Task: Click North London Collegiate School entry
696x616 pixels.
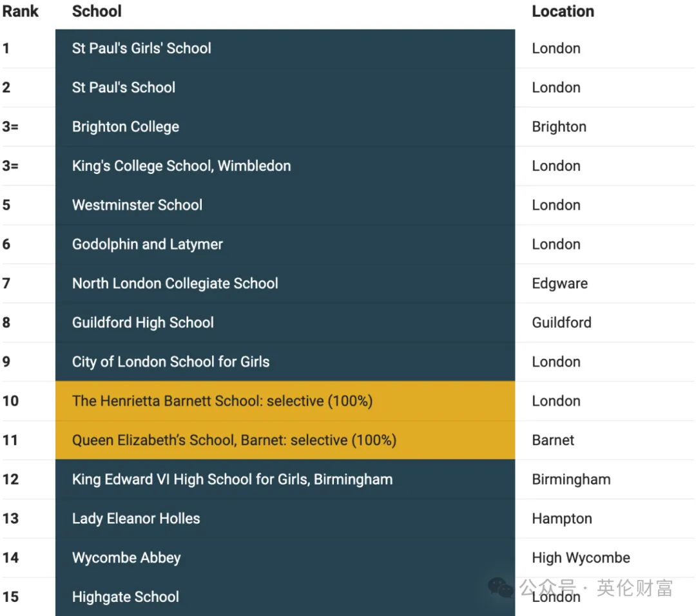Action: click(x=175, y=284)
